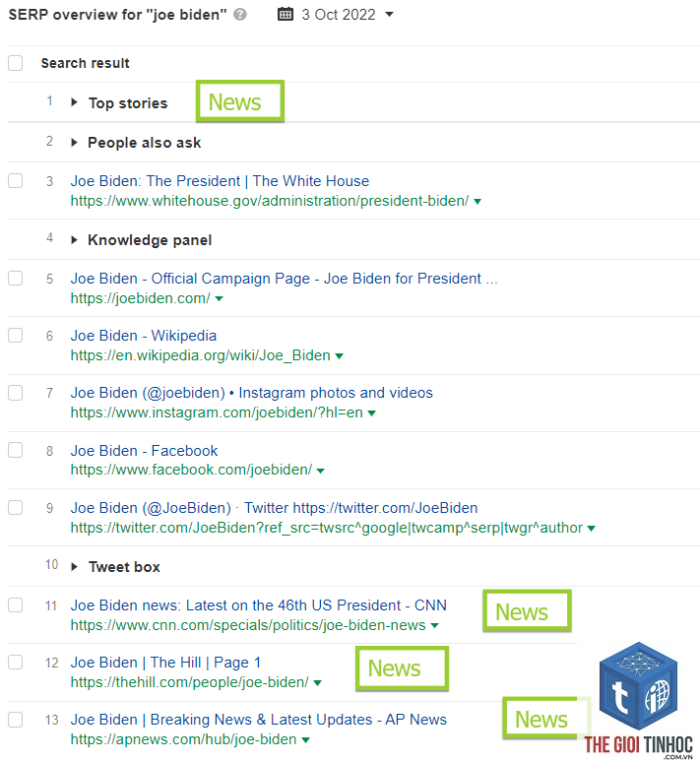The image size is (700, 762).
Task: Open the apnews.com/hub/joe-biden URL
Action: pos(183,739)
